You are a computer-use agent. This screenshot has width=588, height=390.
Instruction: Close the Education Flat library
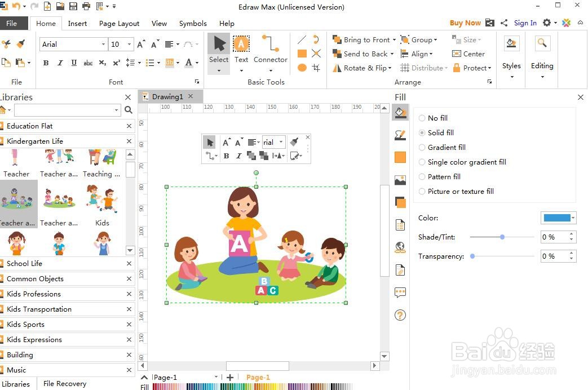[x=129, y=126]
